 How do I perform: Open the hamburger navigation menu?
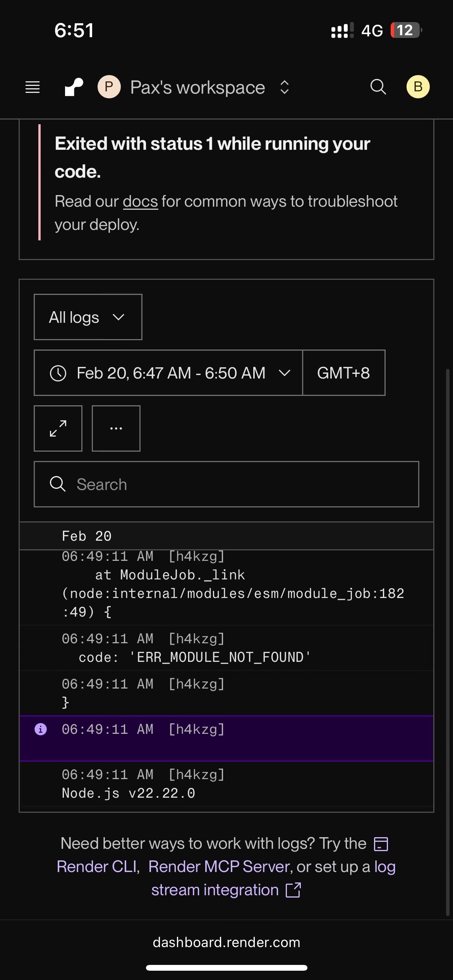pos(33,87)
